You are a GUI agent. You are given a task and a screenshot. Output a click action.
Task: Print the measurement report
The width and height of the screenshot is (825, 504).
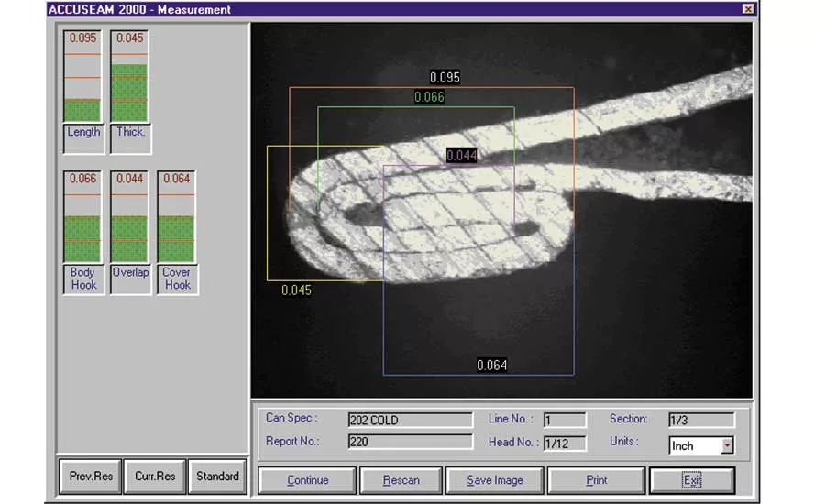click(x=596, y=480)
